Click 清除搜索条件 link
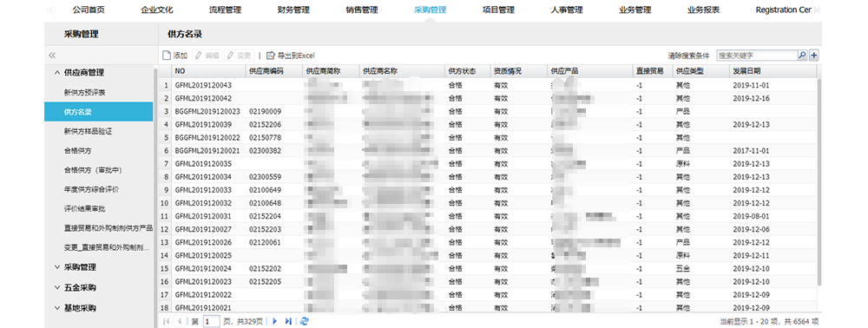Image resolution: width=868 pixels, height=328 pixels. click(688, 56)
